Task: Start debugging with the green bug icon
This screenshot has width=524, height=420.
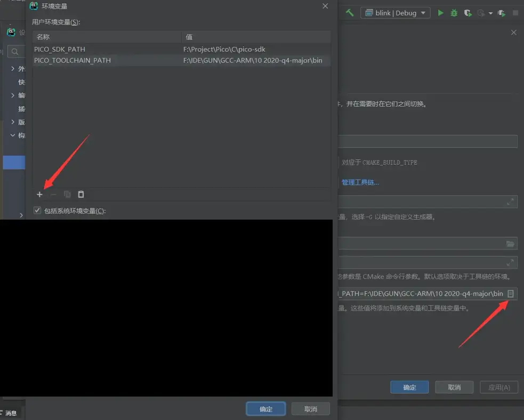Action: coord(454,13)
